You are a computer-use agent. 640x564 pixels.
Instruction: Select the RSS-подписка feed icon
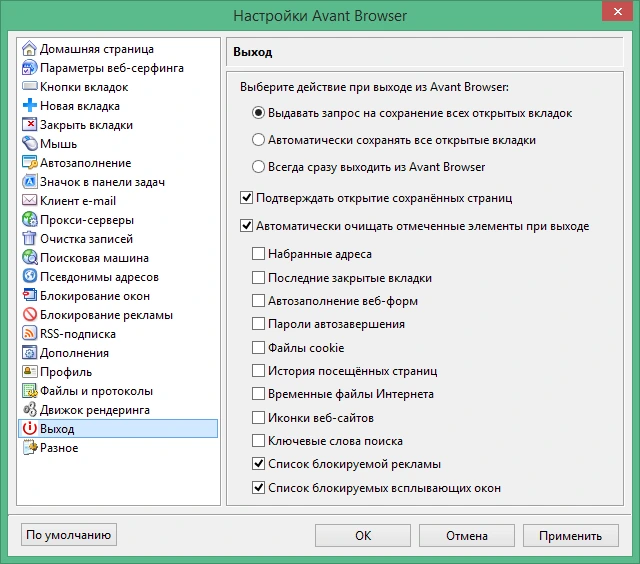coord(29,333)
